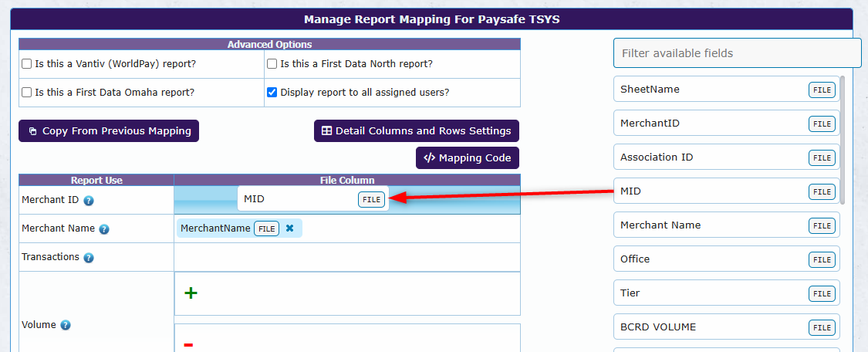Select the red minus Volume icon
Image resolution: width=868 pixels, height=352 pixels.
[x=188, y=345]
